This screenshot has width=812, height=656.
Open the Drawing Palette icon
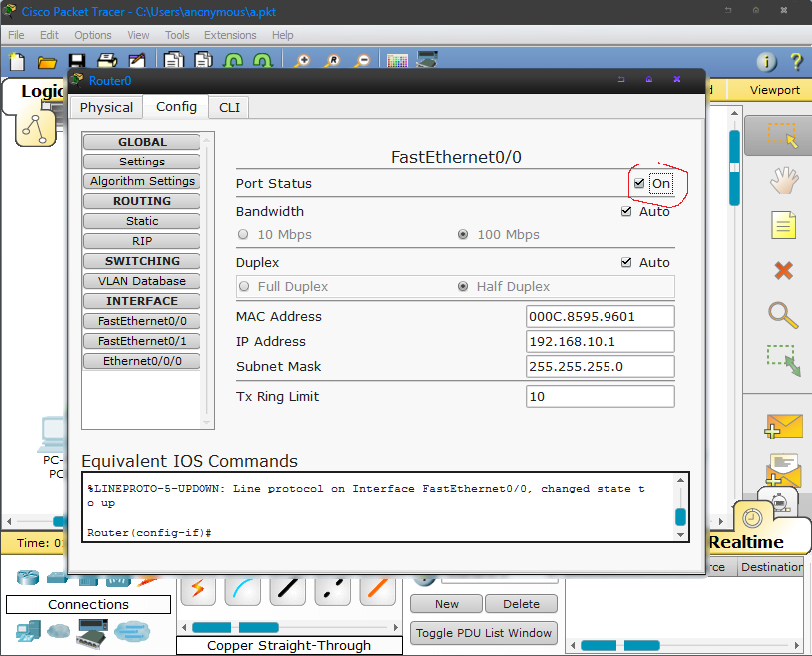pos(397,62)
